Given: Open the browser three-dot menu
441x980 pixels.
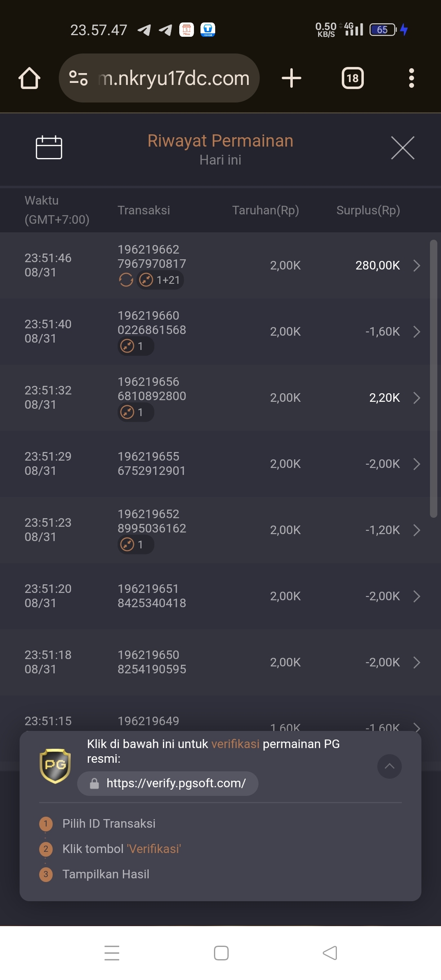Looking at the screenshot, I should [x=411, y=78].
